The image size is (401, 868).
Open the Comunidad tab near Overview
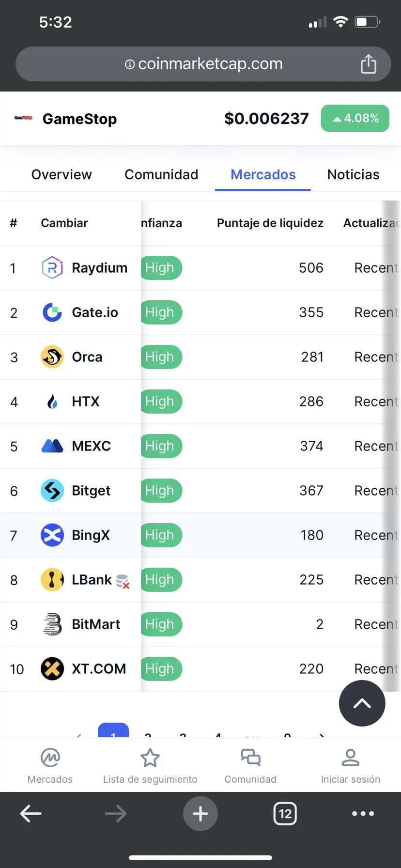coord(161,174)
